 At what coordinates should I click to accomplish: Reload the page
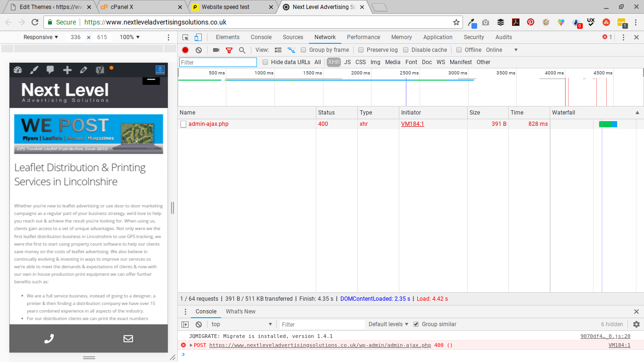pyautogui.click(x=35, y=22)
